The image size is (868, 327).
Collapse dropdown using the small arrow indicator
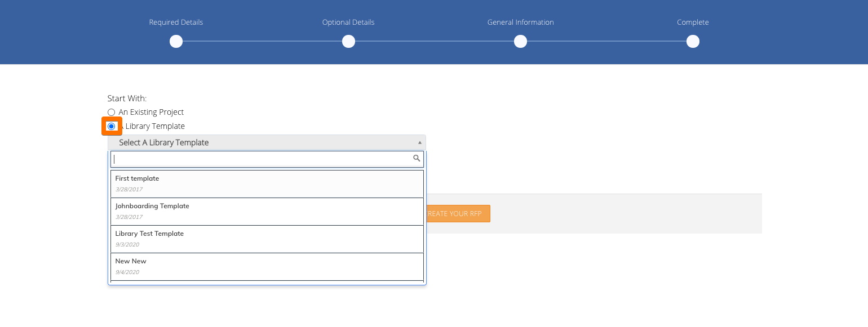[x=419, y=143]
